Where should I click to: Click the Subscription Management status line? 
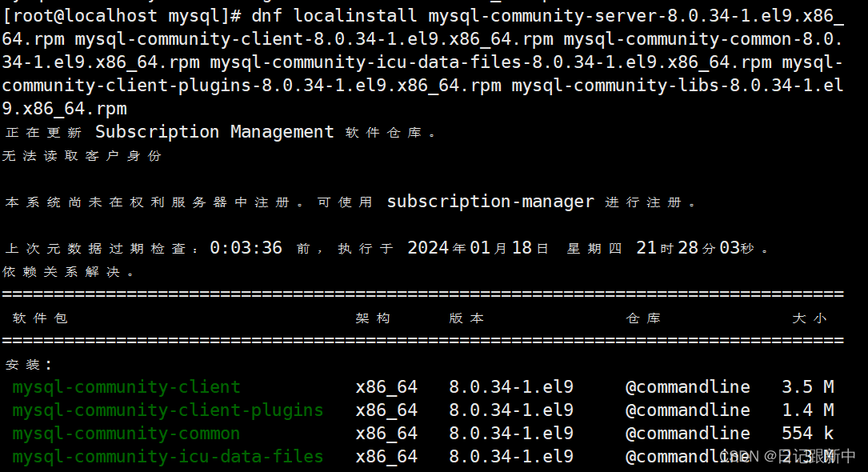216,131
